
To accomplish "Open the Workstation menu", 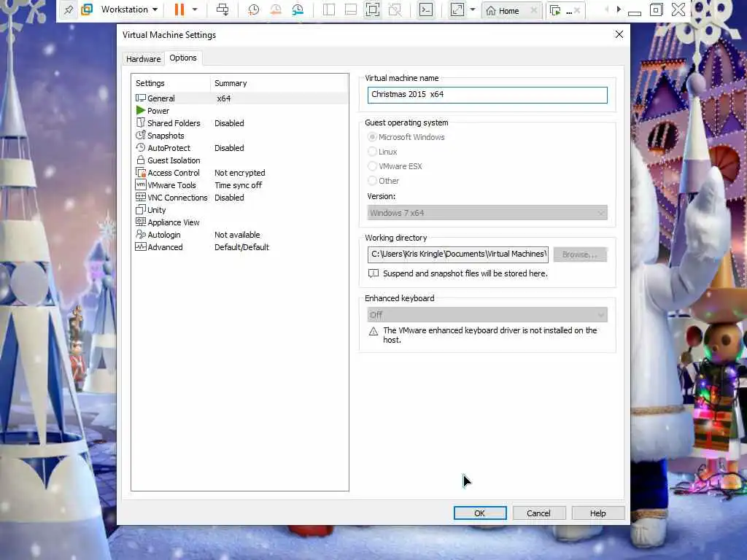I will (128, 9).
